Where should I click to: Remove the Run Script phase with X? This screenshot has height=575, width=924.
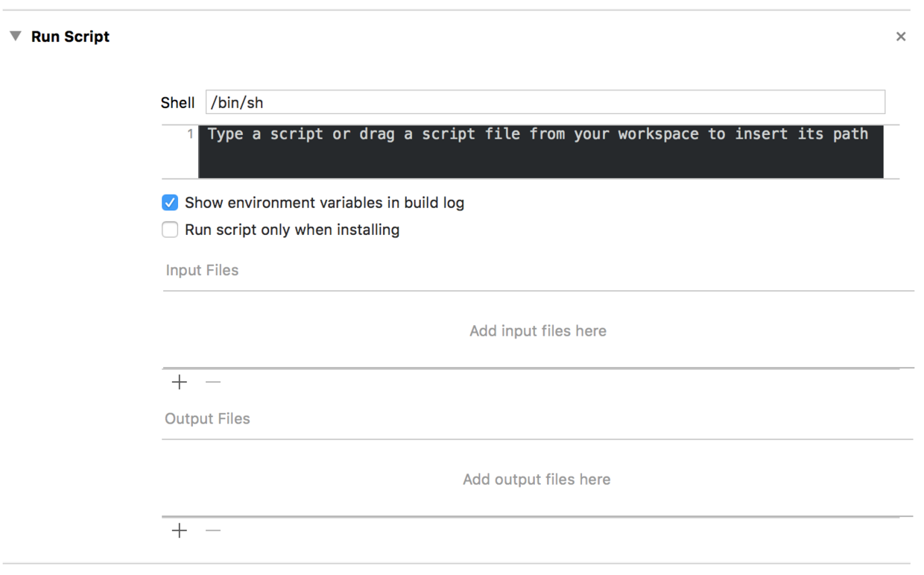click(x=901, y=37)
